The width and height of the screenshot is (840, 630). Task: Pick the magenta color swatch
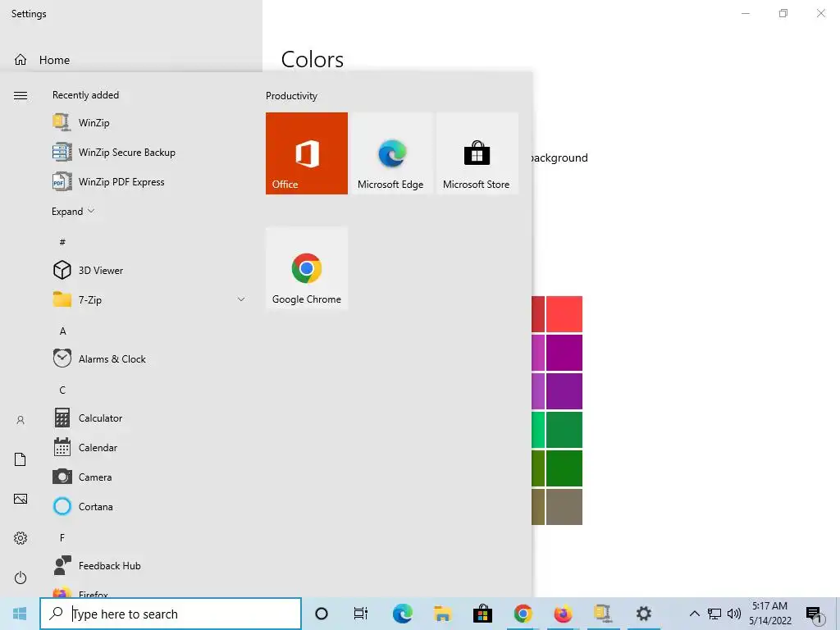[564, 353]
